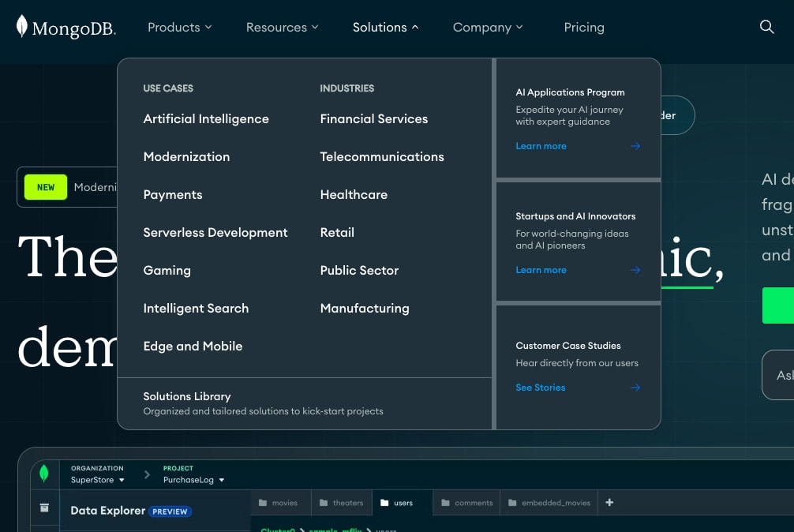Add a new tab with the plus icon
794x532 pixels.
pyautogui.click(x=609, y=502)
